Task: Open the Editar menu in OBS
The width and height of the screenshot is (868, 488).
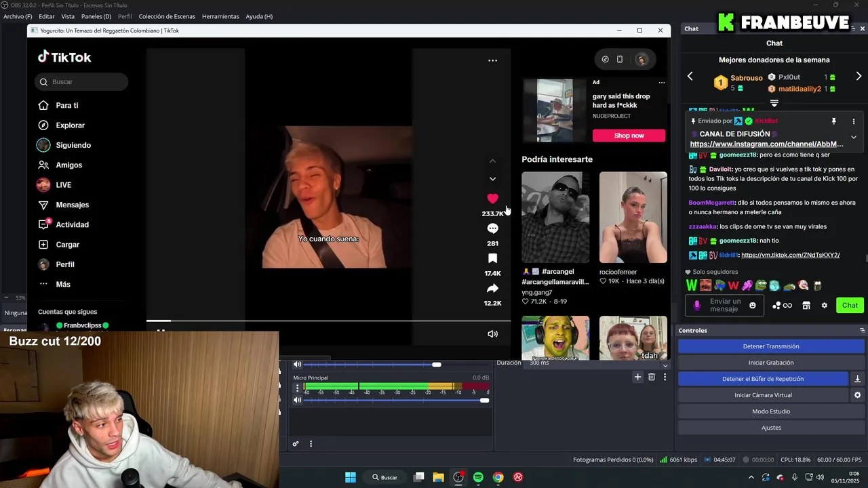Action: 47,16
